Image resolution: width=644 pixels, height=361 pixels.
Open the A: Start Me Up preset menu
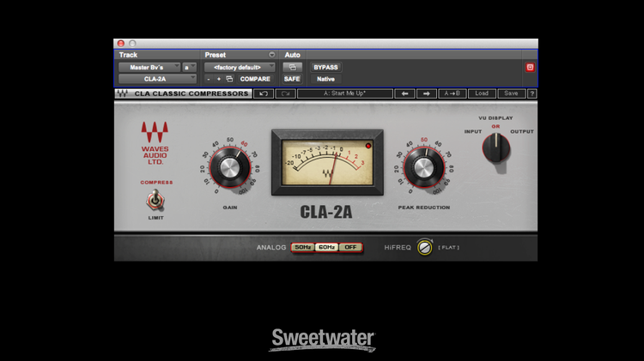pyautogui.click(x=344, y=93)
